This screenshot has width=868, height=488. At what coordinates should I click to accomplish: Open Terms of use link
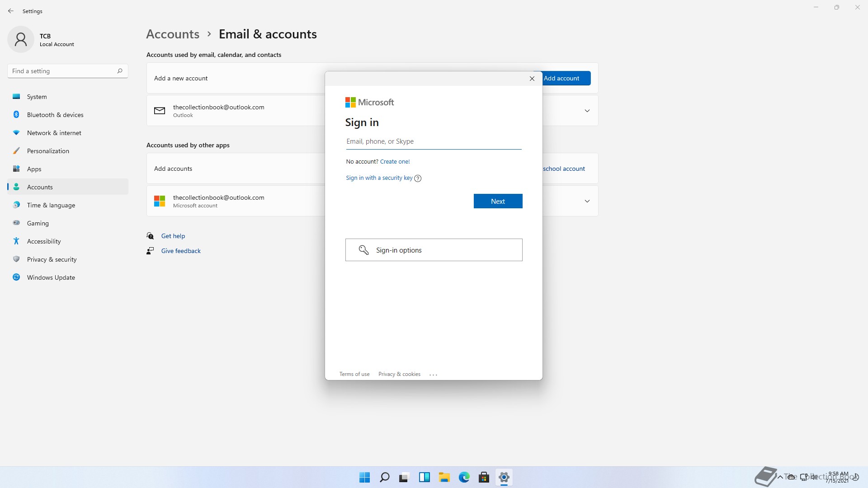[x=354, y=374]
